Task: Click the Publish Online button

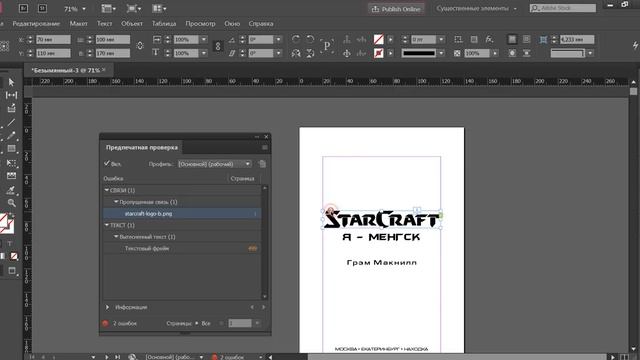Action: (396, 9)
